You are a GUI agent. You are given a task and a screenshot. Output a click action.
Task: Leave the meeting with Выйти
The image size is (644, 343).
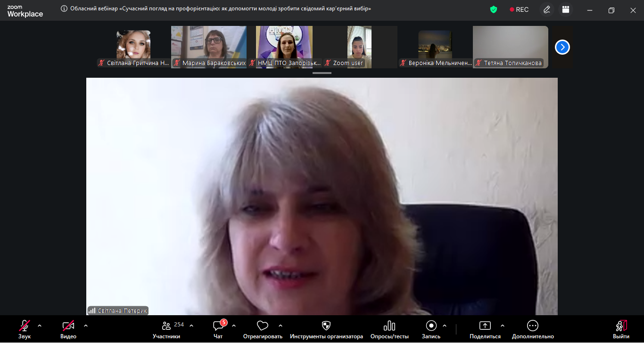coord(621,329)
